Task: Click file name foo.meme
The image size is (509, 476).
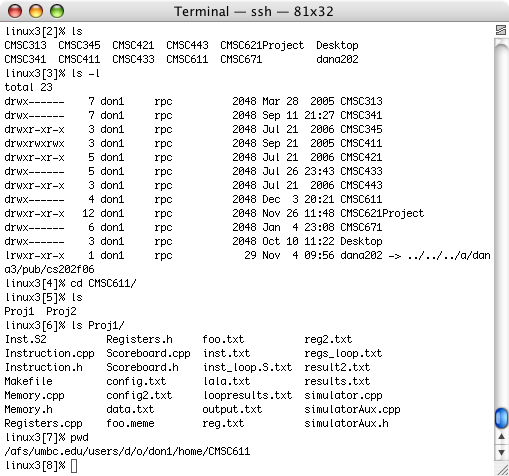Action: pos(130,423)
